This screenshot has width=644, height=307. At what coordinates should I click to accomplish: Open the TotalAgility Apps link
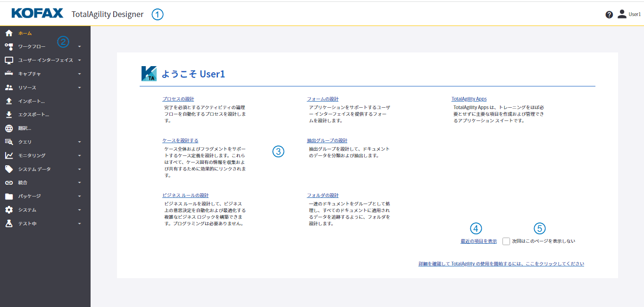[x=469, y=99]
